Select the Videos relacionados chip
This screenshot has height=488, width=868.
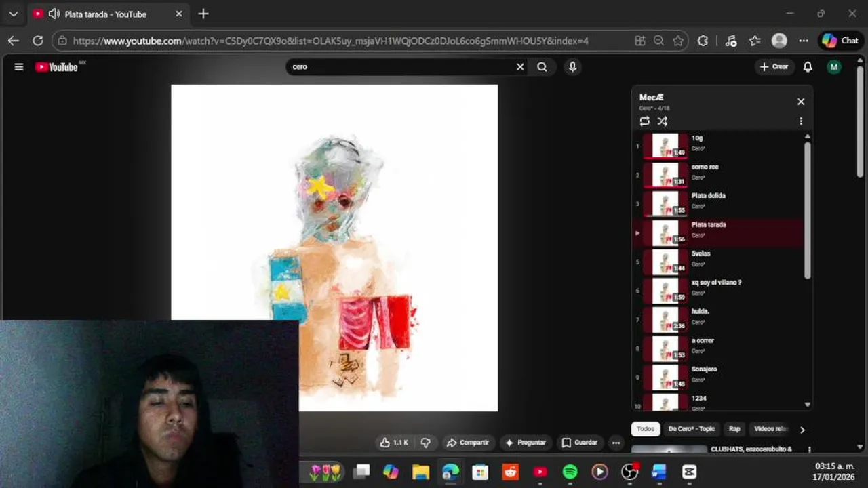[771, 429]
